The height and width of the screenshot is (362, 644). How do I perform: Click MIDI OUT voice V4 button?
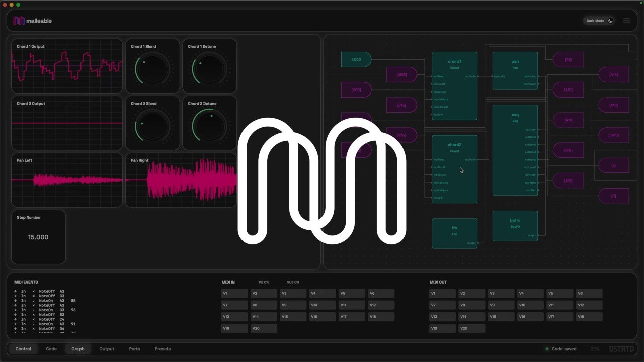click(531, 293)
